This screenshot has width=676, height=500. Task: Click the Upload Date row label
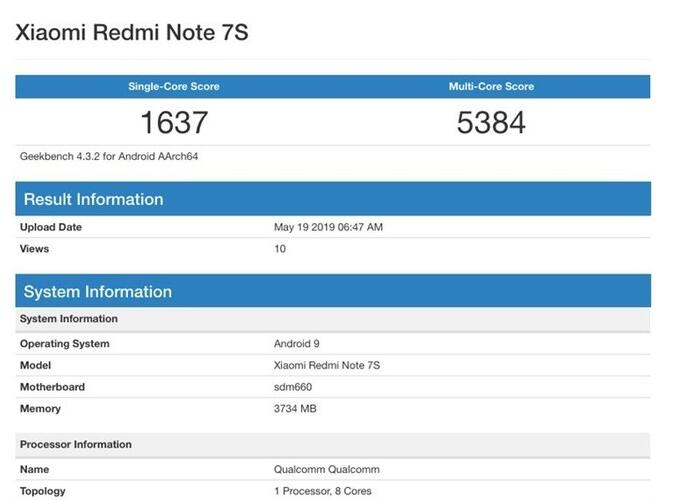point(51,227)
